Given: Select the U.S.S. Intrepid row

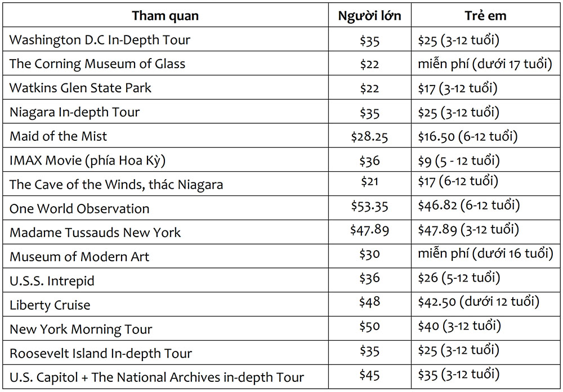Looking at the screenshot, I should pyautogui.click(x=281, y=280).
